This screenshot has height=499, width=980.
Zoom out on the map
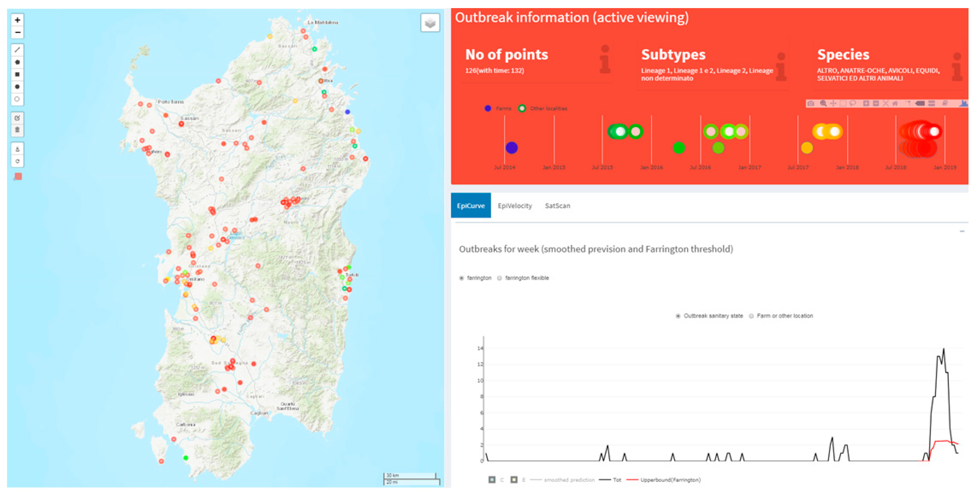(x=17, y=33)
